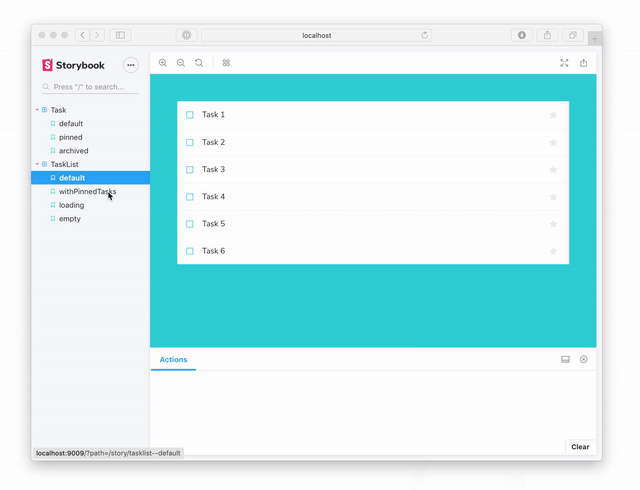Go forward in the Safari browser
Screen dimensions: 640x490
[97, 35]
